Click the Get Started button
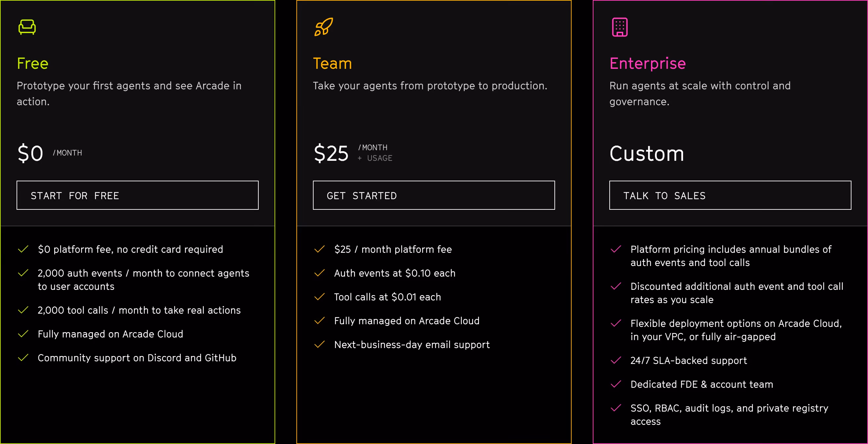 pyautogui.click(x=434, y=195)
